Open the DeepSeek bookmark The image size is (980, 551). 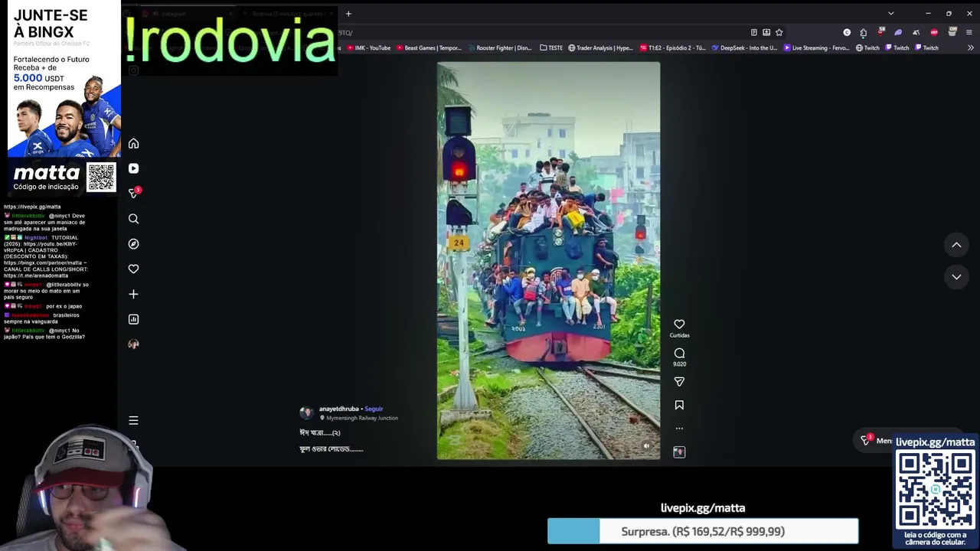(744, 47)
